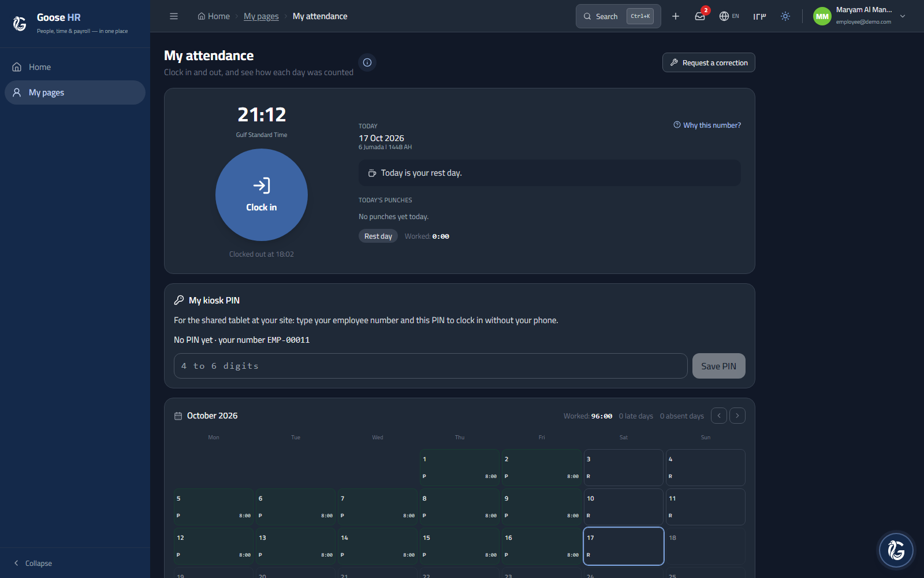Click the MM user avatar
Image resolution: width=924 pixels, height=578 pixels.
(822, 16)
